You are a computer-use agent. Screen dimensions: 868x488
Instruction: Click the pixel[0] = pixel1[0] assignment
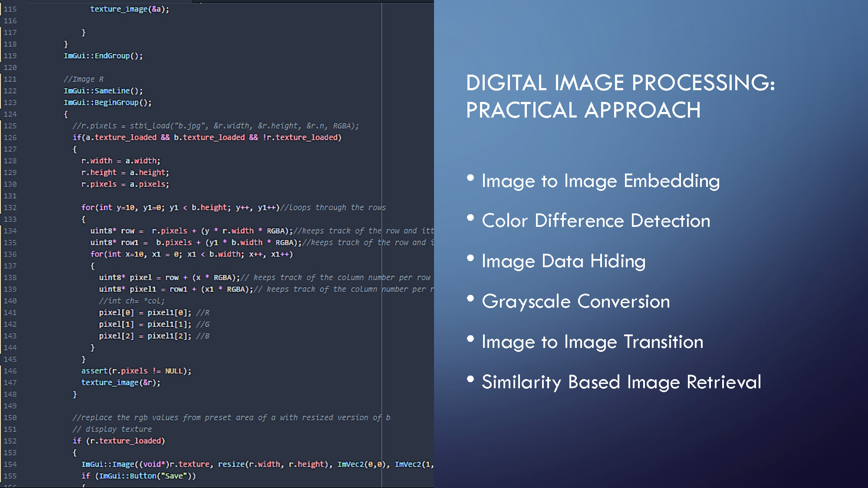pyautogui.click(x=143, y=312)
